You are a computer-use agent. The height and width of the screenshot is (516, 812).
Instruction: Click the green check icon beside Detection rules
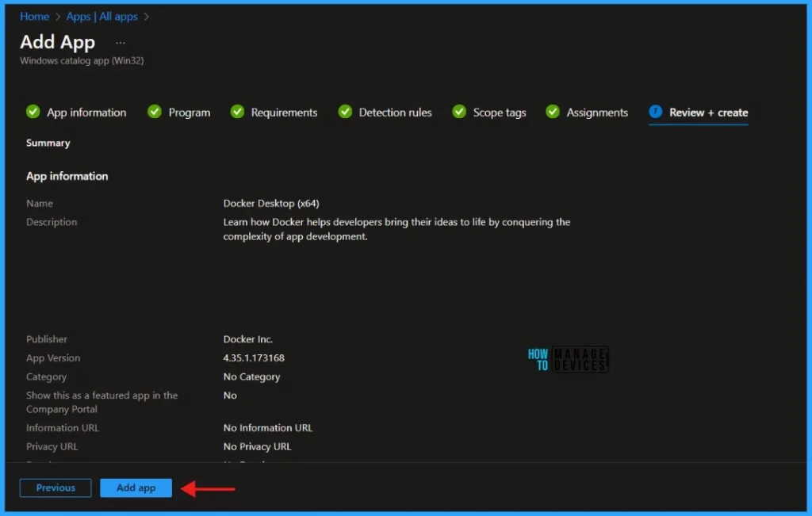click(345, 111)
